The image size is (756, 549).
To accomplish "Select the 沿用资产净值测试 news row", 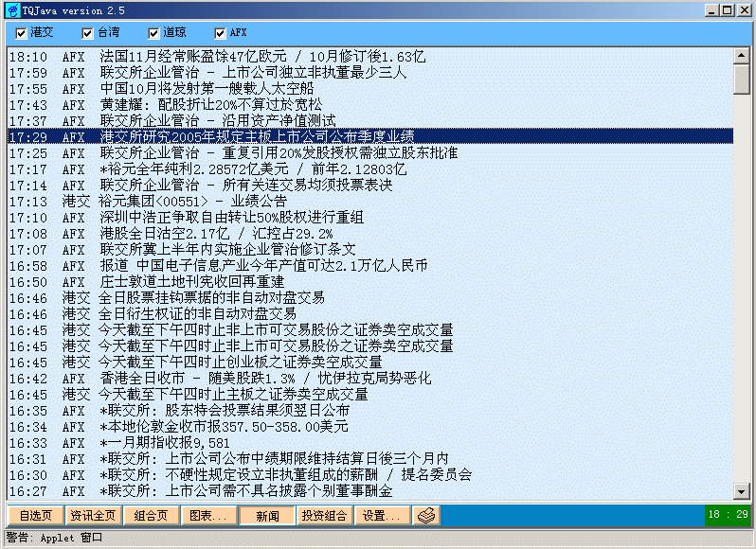I will [370, 121].
